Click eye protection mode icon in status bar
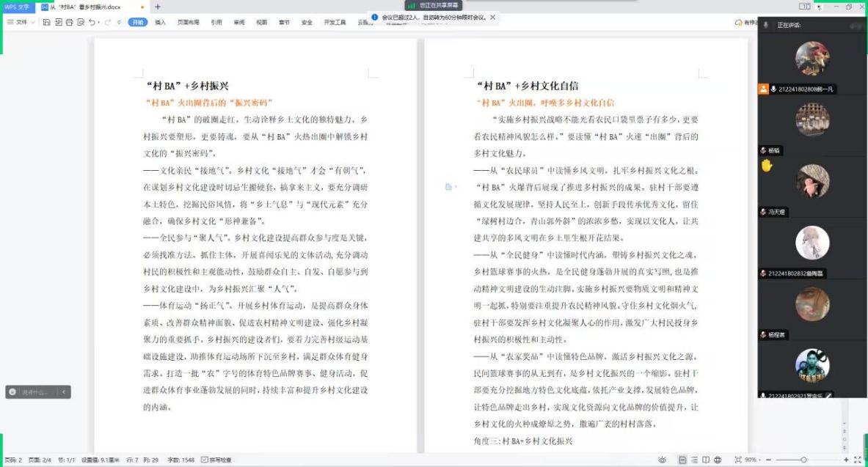The height and width of the screenshot is (467, 868). [x=662, y=460]
